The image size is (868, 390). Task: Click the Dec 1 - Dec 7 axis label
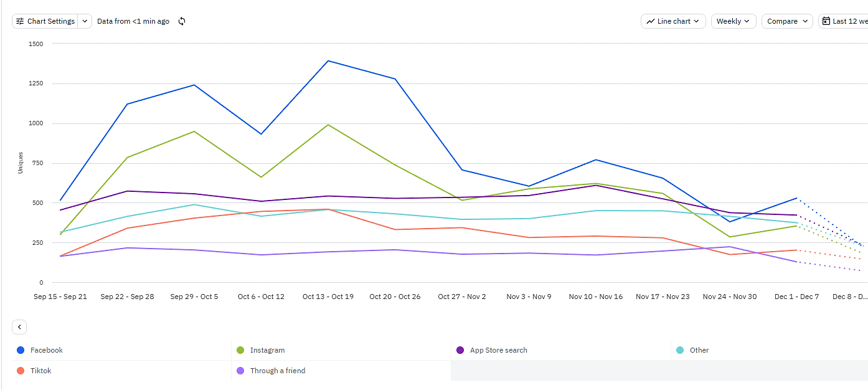pyautogui.click(x=796, y=297)
